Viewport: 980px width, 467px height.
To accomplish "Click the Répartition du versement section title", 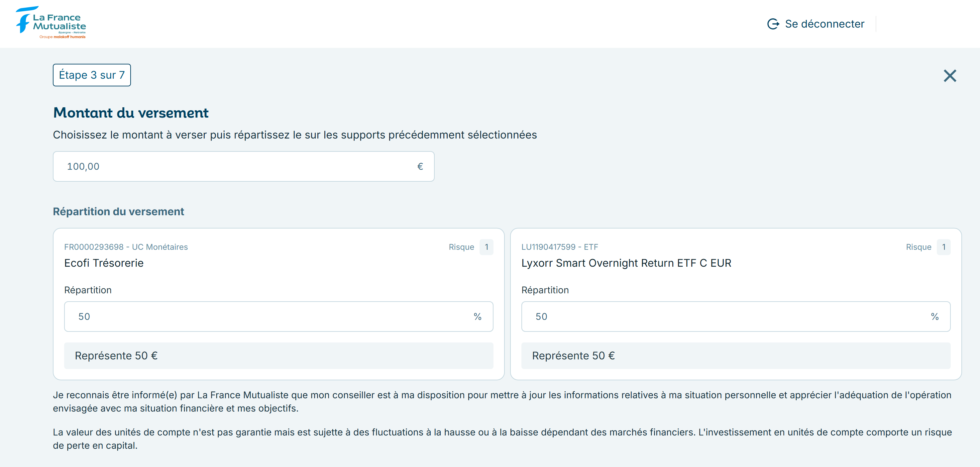I will tap(118, 212).
